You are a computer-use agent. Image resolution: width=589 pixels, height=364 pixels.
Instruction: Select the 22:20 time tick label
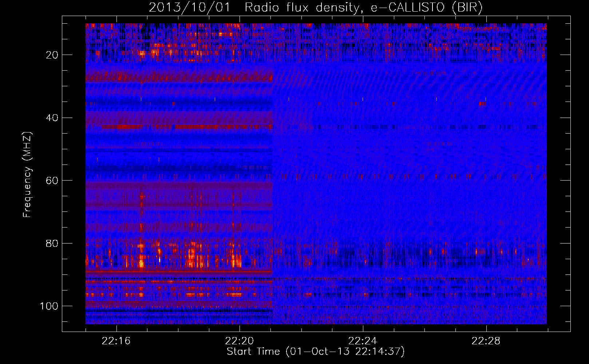[240, 341]
